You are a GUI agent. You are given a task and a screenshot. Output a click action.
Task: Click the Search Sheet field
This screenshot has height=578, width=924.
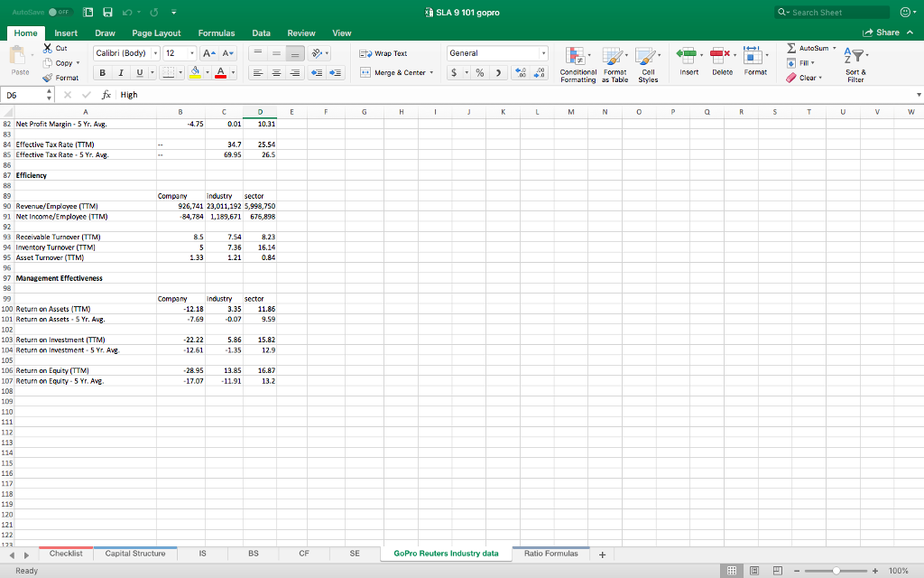tap(831, 12)
